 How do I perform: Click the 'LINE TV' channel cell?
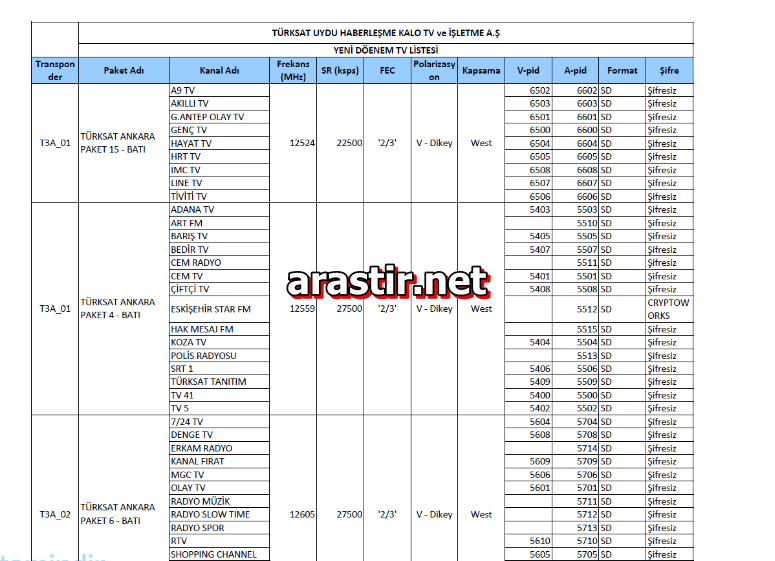(219, 183)
